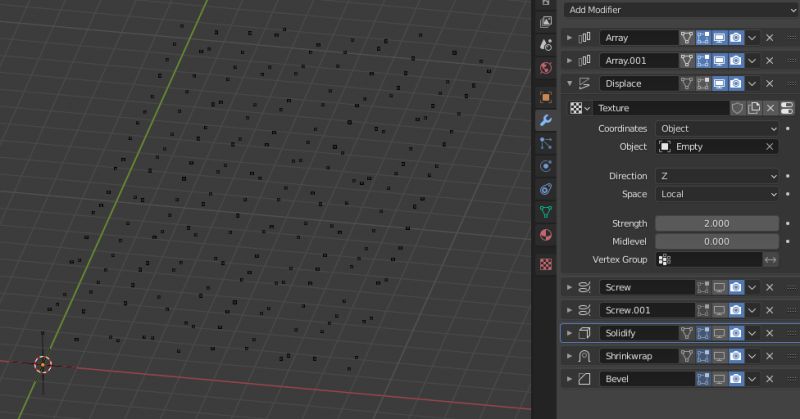Image resolution: width=800 pixels, height=419 pixels.
Task: Clear the Empty object from Object field
Action: 769,147
